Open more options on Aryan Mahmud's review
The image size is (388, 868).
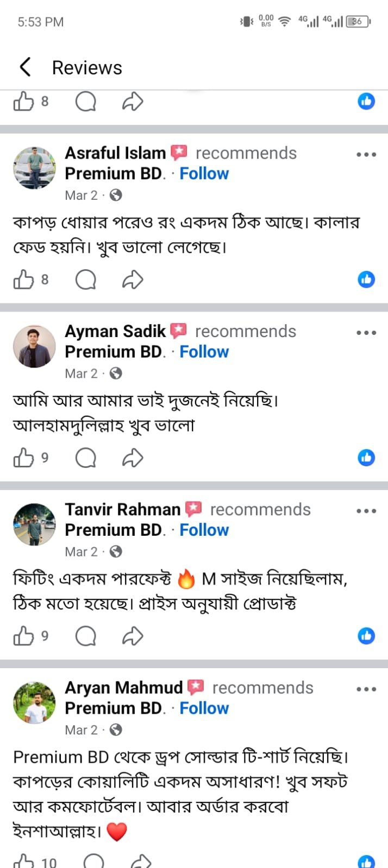pyautogui.click(x=366, y=689)
